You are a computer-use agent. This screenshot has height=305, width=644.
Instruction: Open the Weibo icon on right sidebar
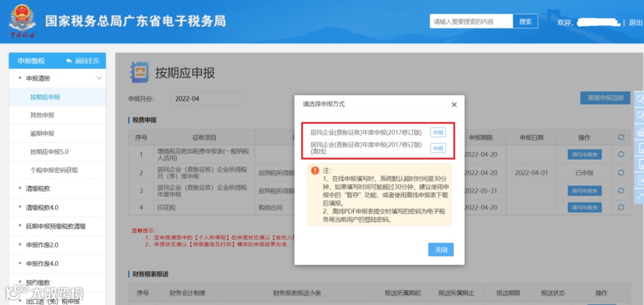(640, 132)
